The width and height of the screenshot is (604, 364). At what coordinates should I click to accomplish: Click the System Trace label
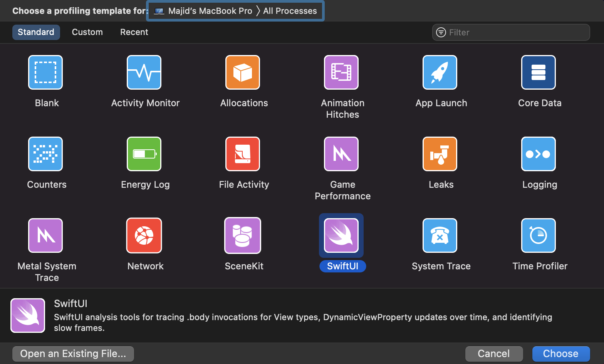(441, 266)
